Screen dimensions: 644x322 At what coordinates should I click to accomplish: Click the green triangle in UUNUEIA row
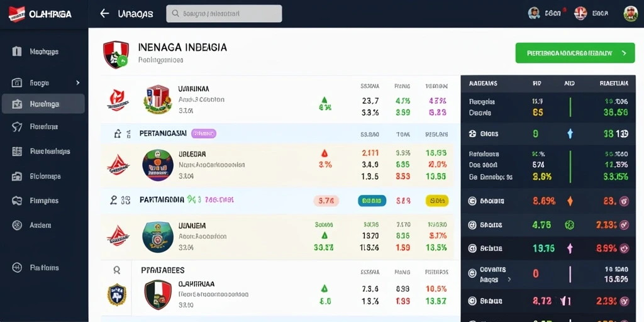(325, 236)
